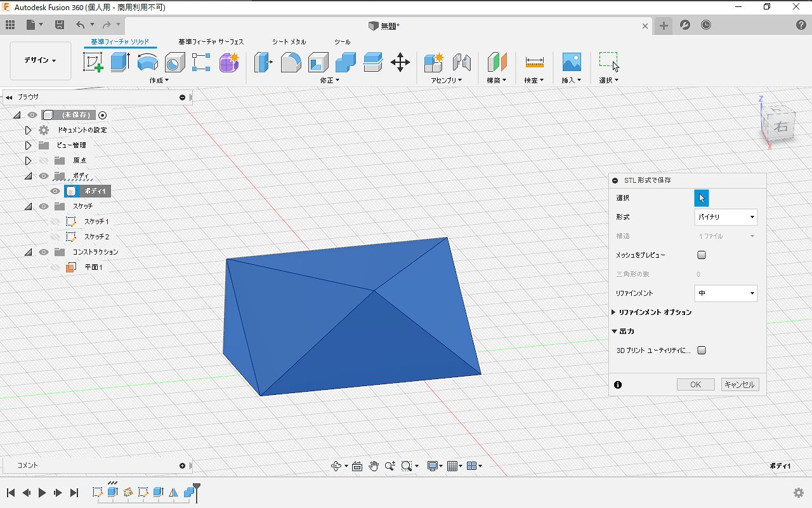
Task: Open timeline settings gear
Action: click(x=799, y=493)
